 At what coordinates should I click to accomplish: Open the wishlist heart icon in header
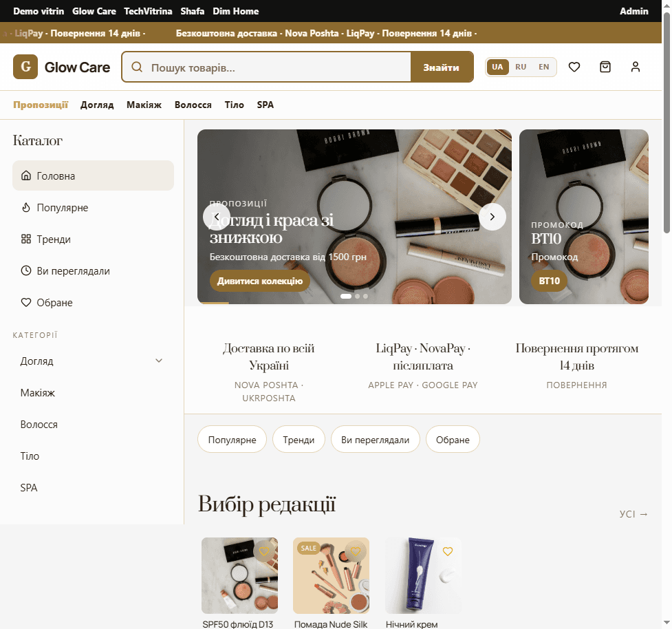click(x=574, y=67)
